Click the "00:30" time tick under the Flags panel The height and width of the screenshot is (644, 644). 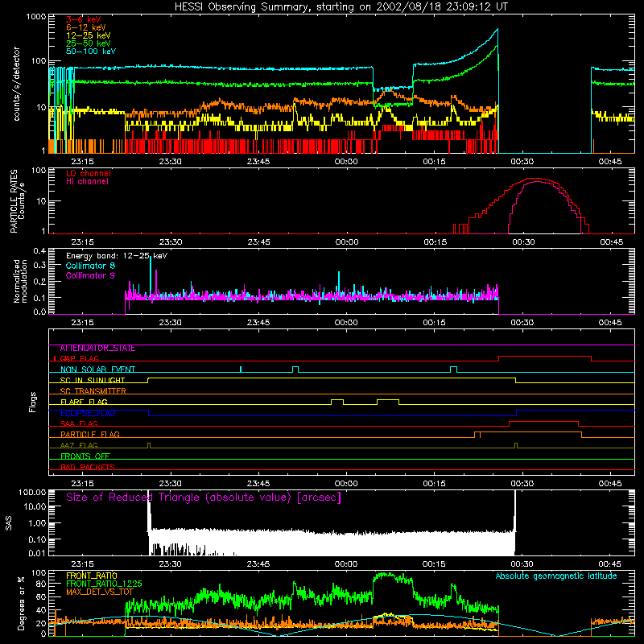522,484
